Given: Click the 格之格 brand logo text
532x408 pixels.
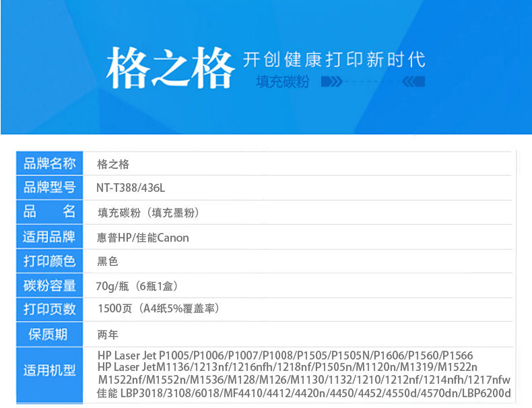Looking at the screenshot, I should 170,68.
